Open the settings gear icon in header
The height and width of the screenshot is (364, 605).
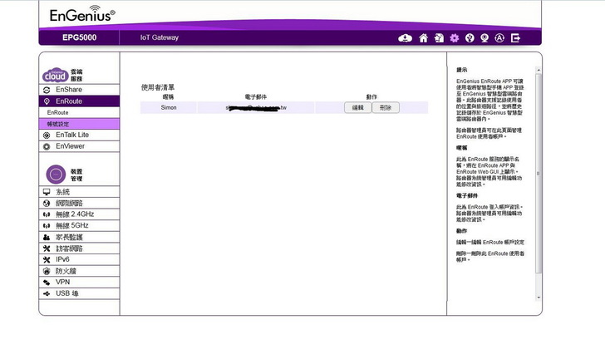(454, 37)
